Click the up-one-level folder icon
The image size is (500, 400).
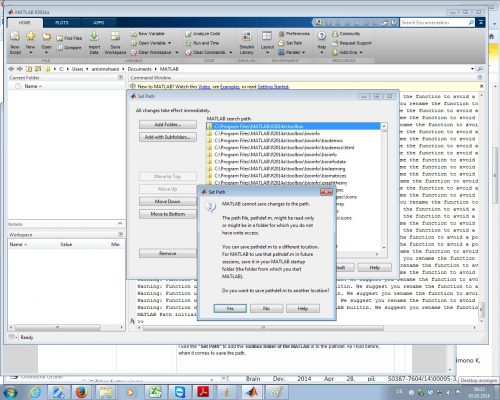point(29,69)
